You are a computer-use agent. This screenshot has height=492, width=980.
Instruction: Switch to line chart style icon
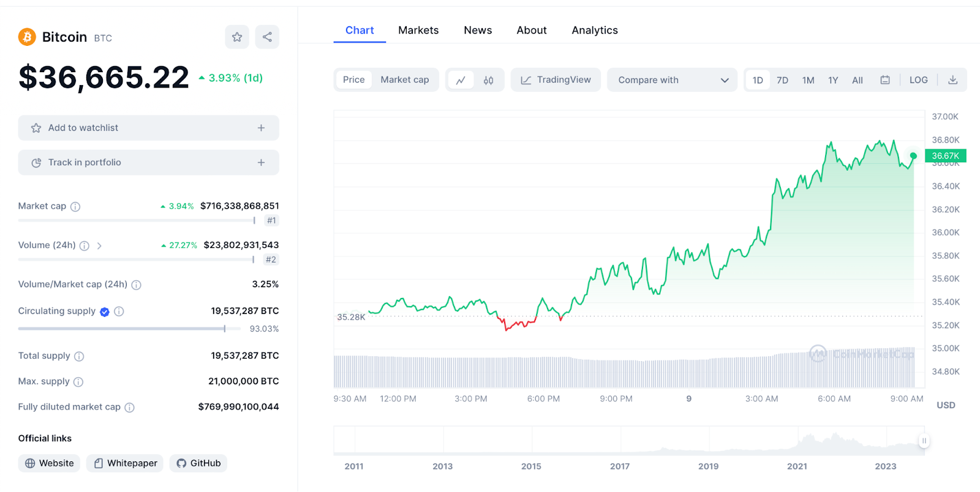[461, 80]
